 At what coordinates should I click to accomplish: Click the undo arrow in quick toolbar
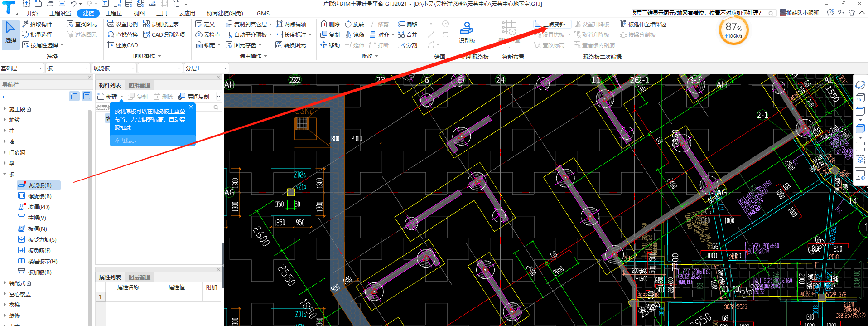coord(74,4)
